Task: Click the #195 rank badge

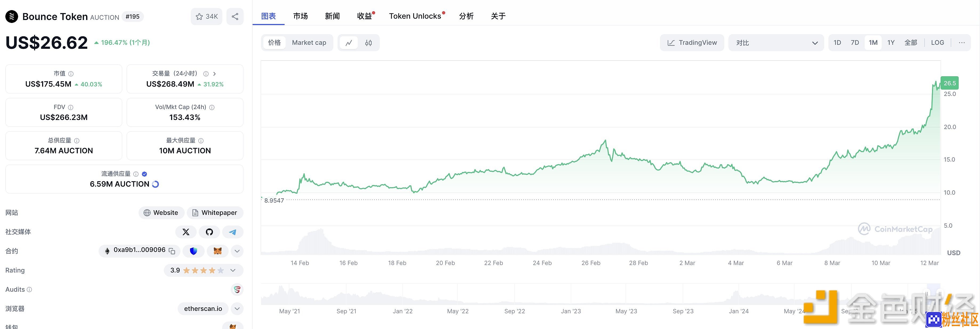Action: tap(132, 17)
